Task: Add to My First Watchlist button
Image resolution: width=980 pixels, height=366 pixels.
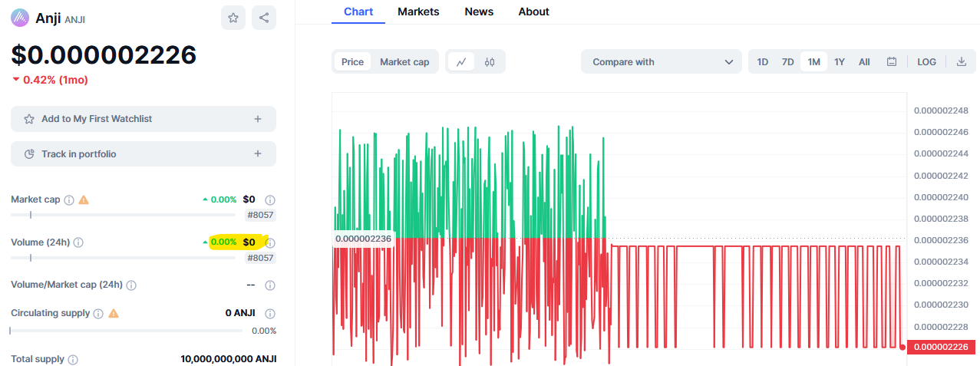Action: tap(144, 119)
